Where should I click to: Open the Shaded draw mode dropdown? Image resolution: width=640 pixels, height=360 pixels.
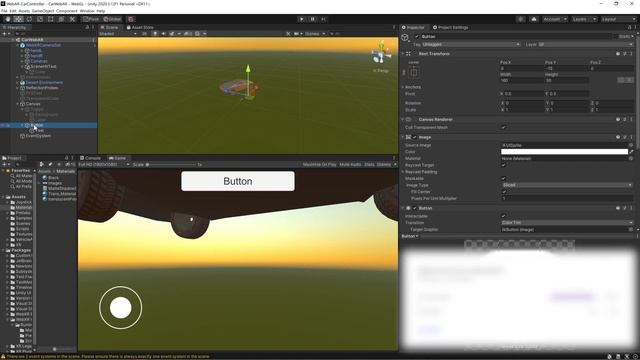pyautogui.click(x=118, y=33)
